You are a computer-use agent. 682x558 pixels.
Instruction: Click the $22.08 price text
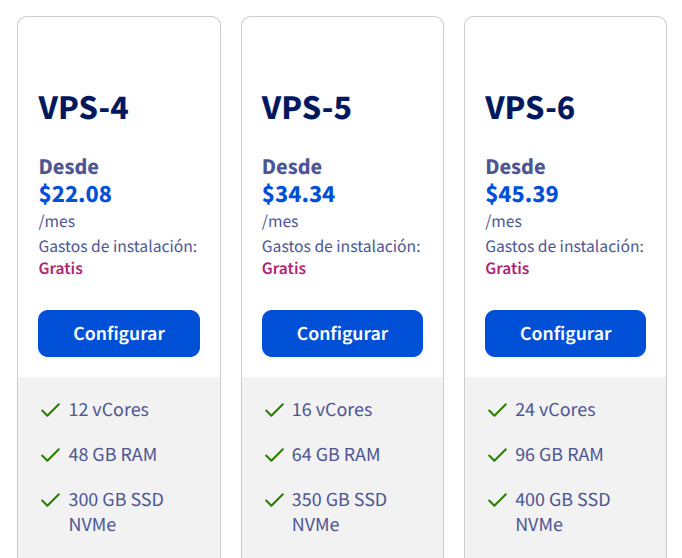[75, 194]
